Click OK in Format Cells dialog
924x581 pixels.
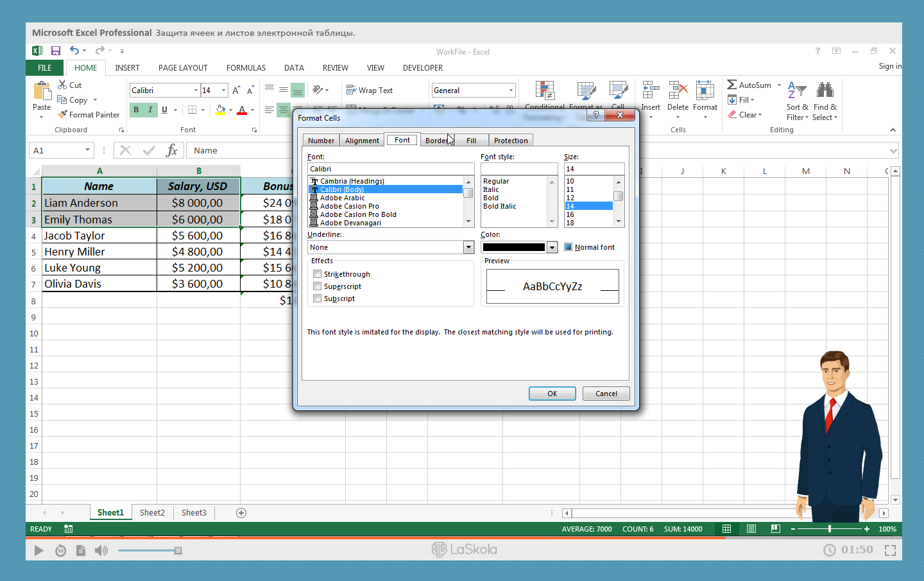(552, 394)
